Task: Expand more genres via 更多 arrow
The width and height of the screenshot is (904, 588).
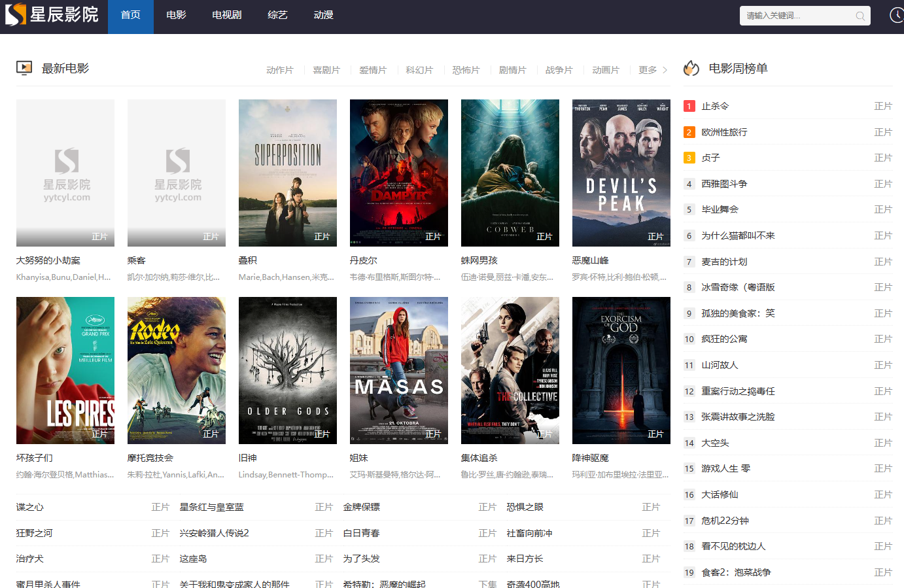Action: pyautogui.click(x=653, y=70)
